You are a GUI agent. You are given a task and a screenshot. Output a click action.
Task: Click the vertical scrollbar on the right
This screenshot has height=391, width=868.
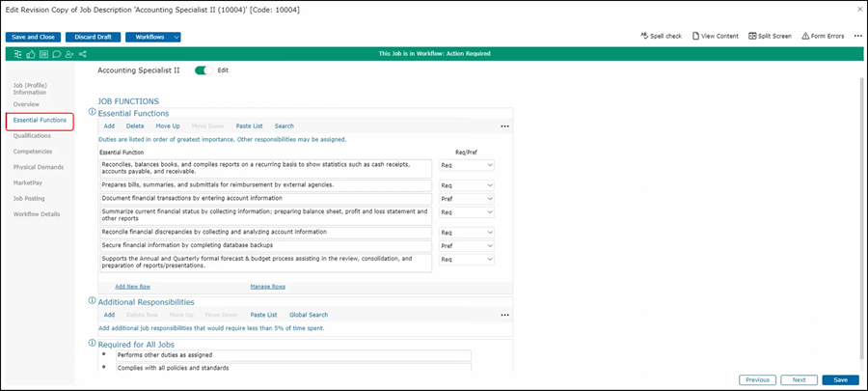[x=859, y=193]
